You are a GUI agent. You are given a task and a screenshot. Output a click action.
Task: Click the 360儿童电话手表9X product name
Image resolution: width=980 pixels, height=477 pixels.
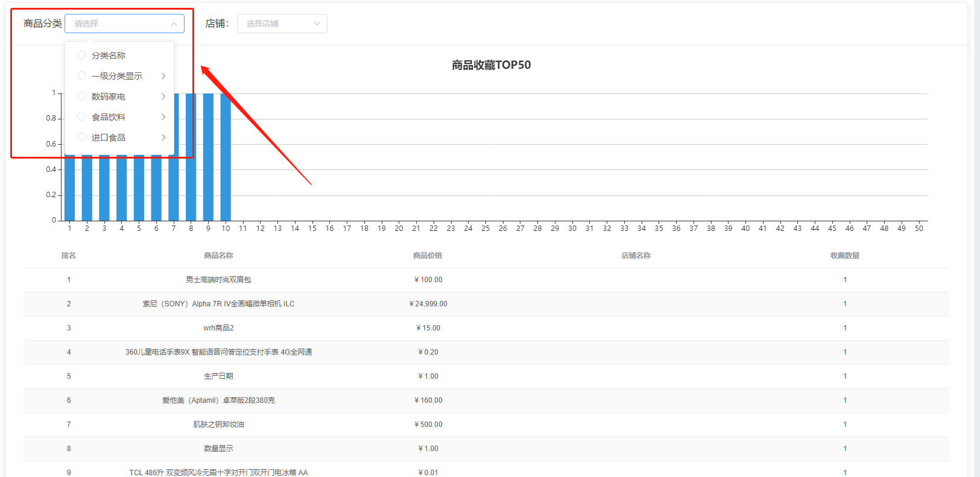218,352
